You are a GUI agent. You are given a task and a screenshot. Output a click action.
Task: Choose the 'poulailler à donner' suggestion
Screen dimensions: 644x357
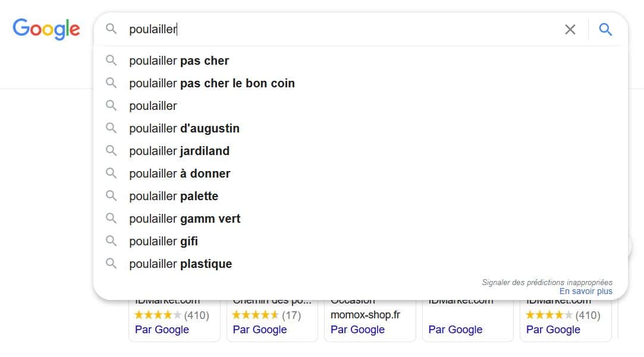click(x=180, y=173)
